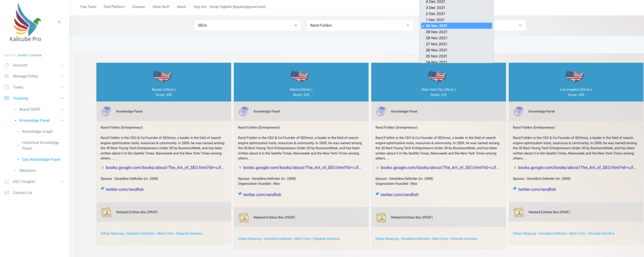Choose 3 Dec 2021 in the date list
The height and width of the screenshot is (257, 644).
[456, 8]
